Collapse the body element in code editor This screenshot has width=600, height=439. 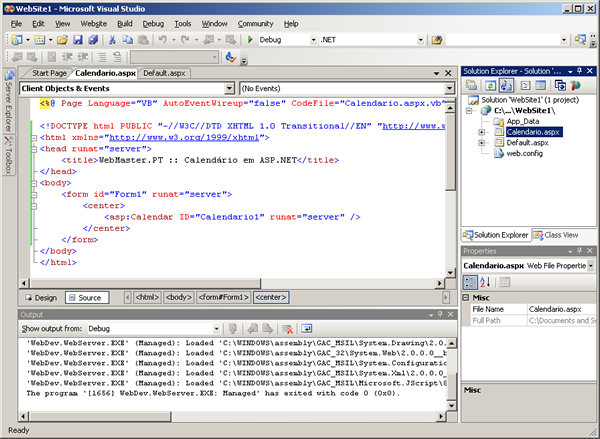pyautogui.click(x=34, y=183)
